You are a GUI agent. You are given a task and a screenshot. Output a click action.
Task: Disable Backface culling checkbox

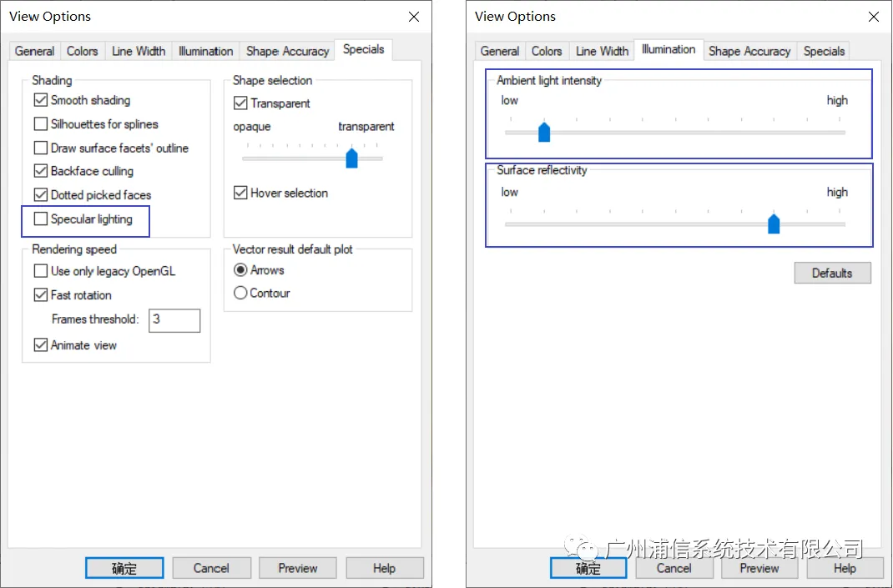[40, 171]
